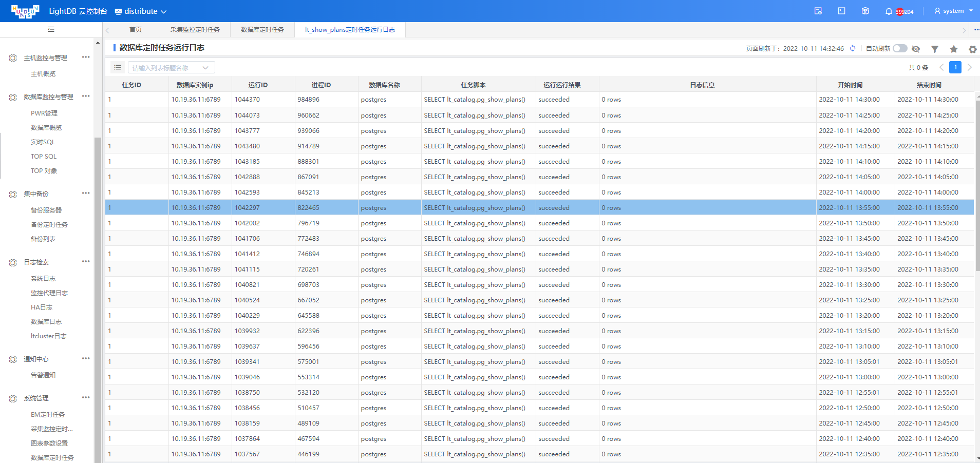Open the distribute cluster dropdown

tap(141, 11)
